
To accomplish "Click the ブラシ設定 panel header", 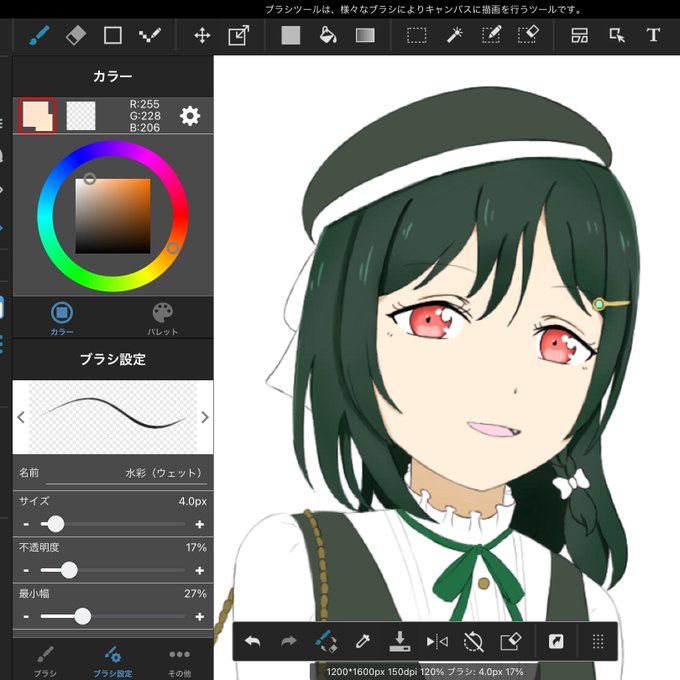I will (113, 359).
